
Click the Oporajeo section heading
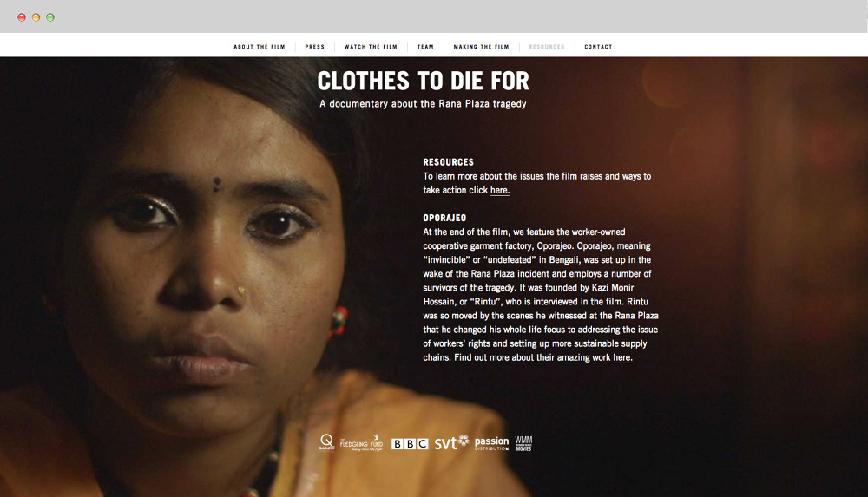(444, 218)
